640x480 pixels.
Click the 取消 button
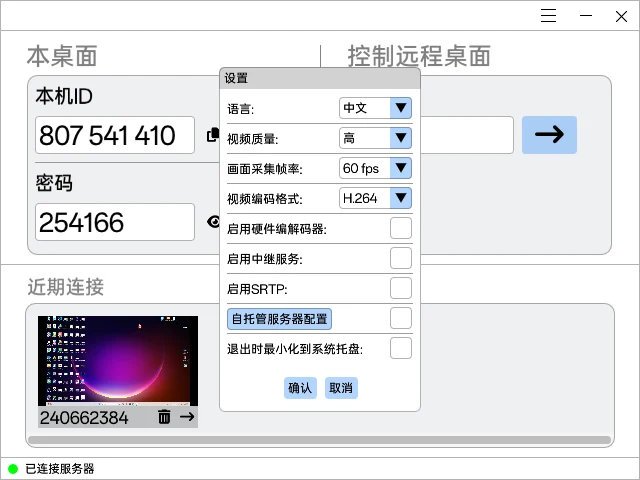(x=341, y=388)
